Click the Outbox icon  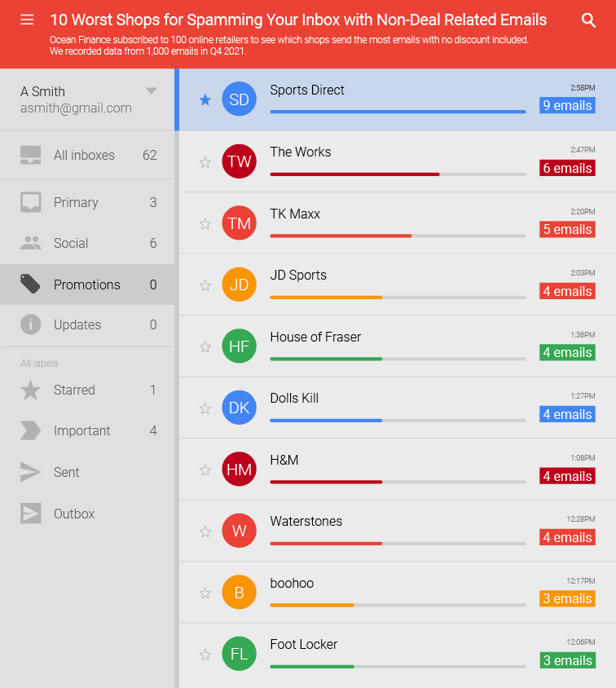pyautogui.click(x=31, y=514)
